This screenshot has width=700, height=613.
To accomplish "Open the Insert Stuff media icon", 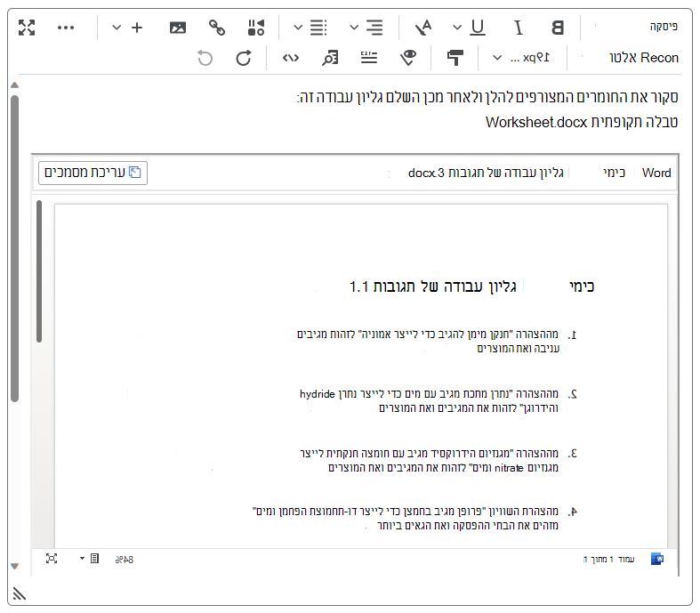I will pos(256,28).
